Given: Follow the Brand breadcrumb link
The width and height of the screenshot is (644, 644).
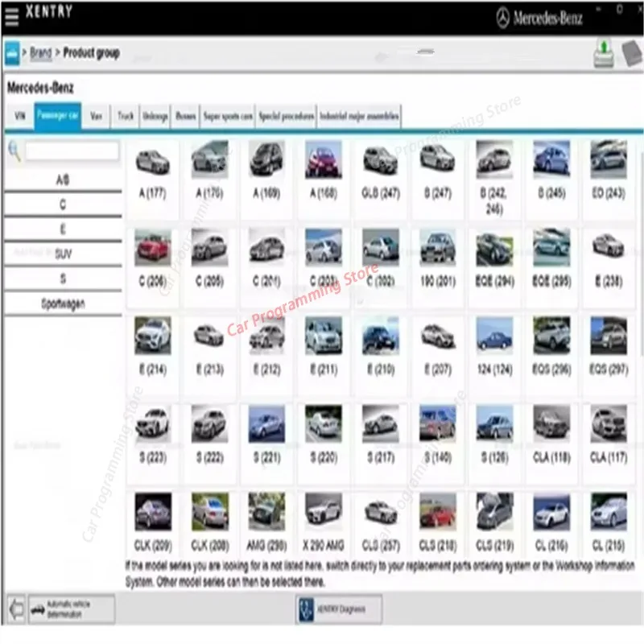Looking at the screenshot, I should point(41,53).
